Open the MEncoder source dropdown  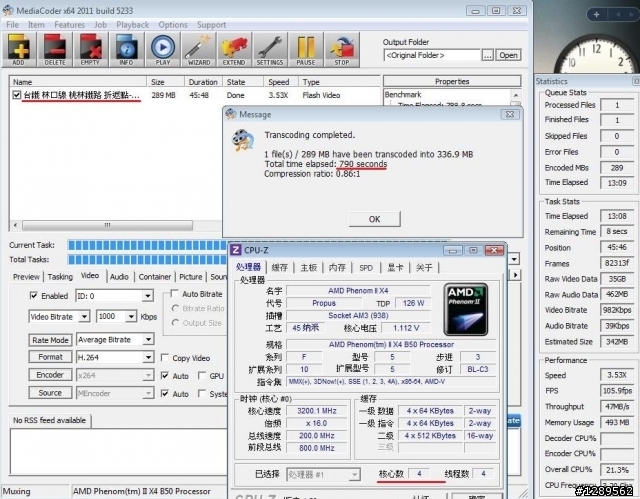pyautogui.click(x=148, y=393)
